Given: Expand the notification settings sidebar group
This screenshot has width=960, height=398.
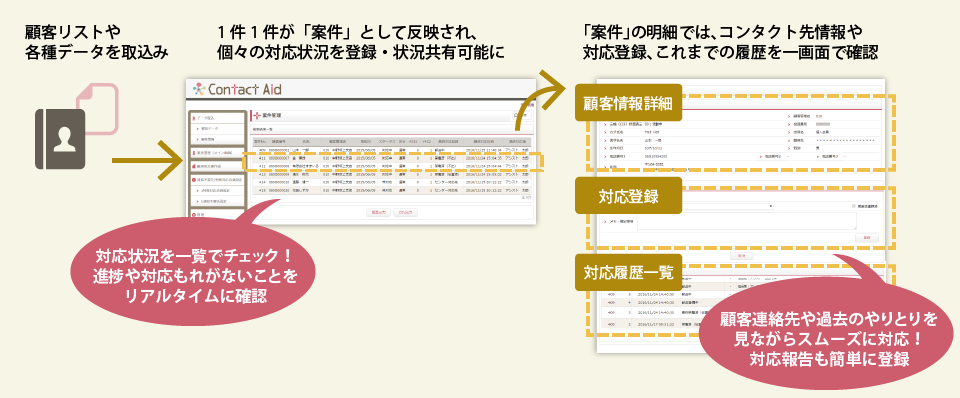Looking at the screenshot, I should [x=216, y=179].
